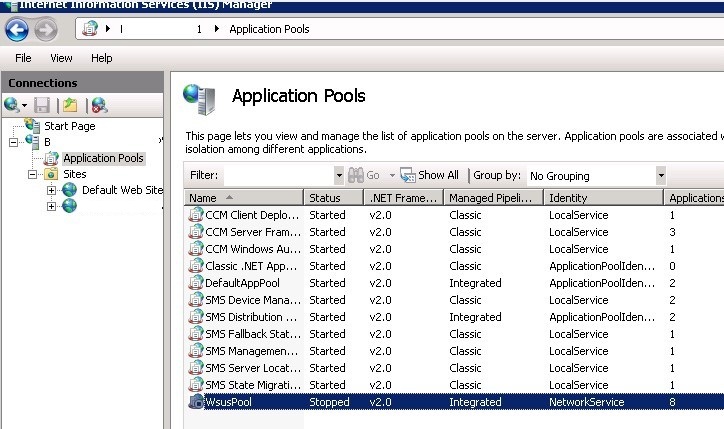Click the WsusPool stopped pool icon

(x=196, y=402)
